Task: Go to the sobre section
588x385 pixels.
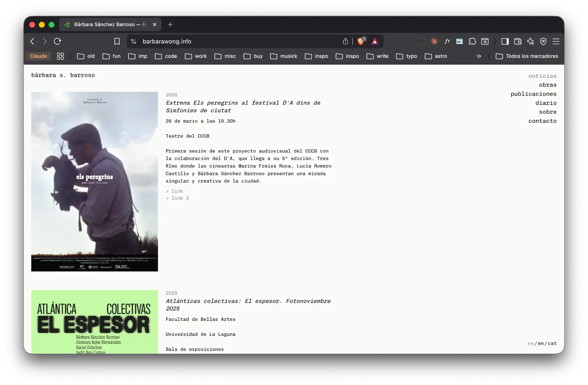Action: [x=548, y=112]
